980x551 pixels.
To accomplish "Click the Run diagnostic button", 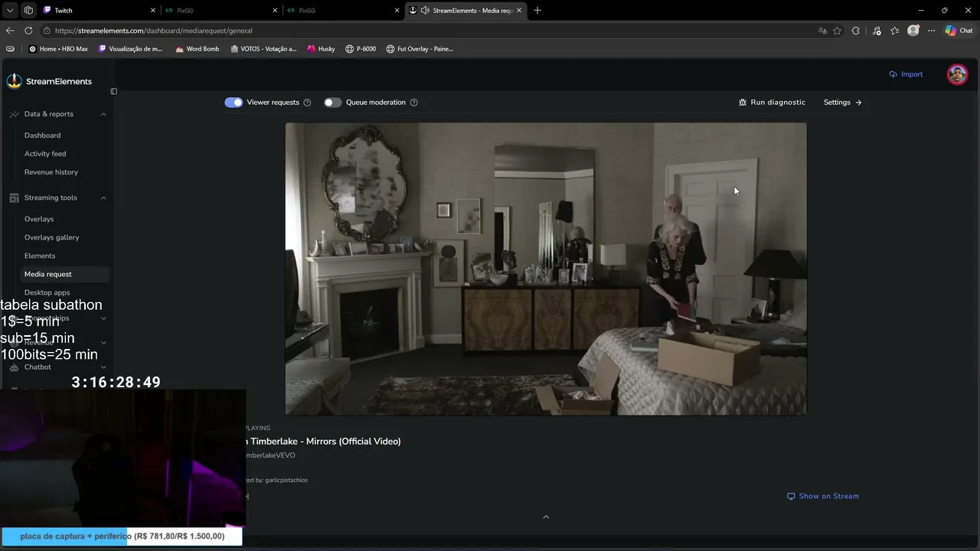I will pos(772,103).
